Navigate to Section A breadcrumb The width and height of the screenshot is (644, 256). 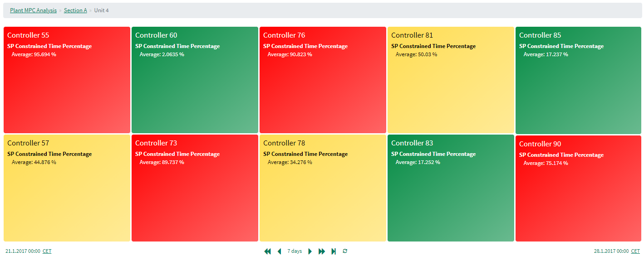(x=75, y=10)
